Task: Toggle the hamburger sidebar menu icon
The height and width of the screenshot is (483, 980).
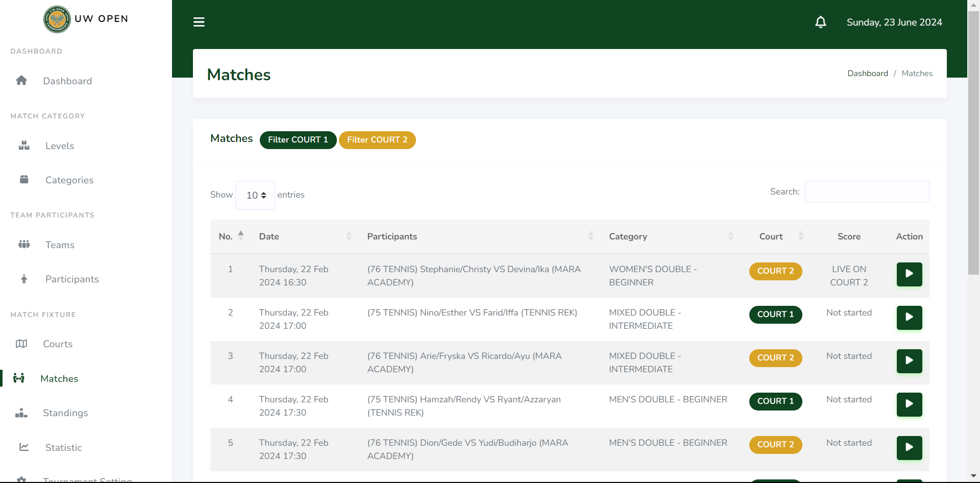Action: click(199, 22)
